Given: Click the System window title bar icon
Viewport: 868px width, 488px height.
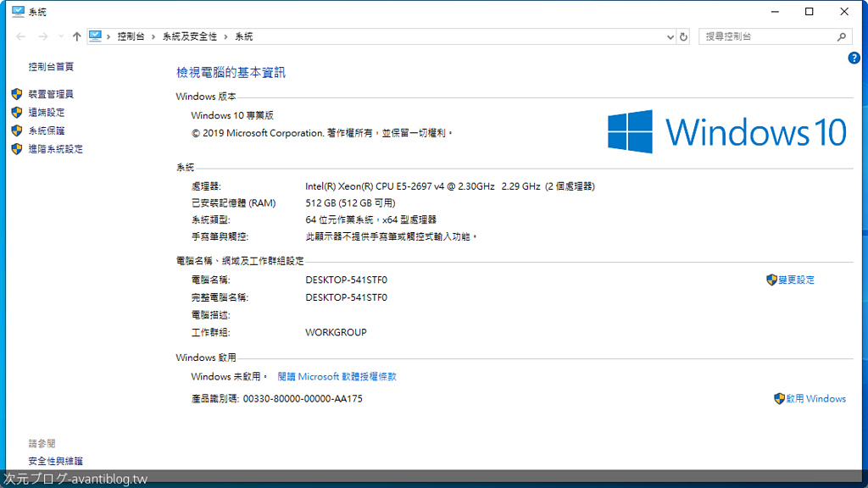Looking at the screenshot, I should click(18, 12).
